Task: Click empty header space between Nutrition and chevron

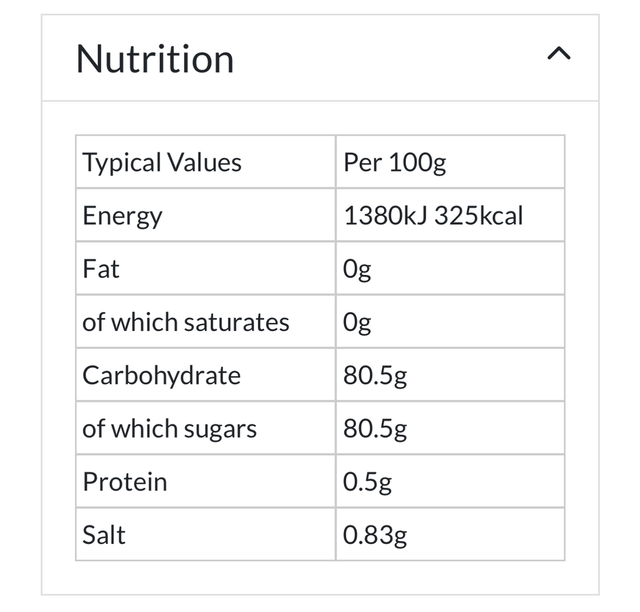Action: click(390, 58)
